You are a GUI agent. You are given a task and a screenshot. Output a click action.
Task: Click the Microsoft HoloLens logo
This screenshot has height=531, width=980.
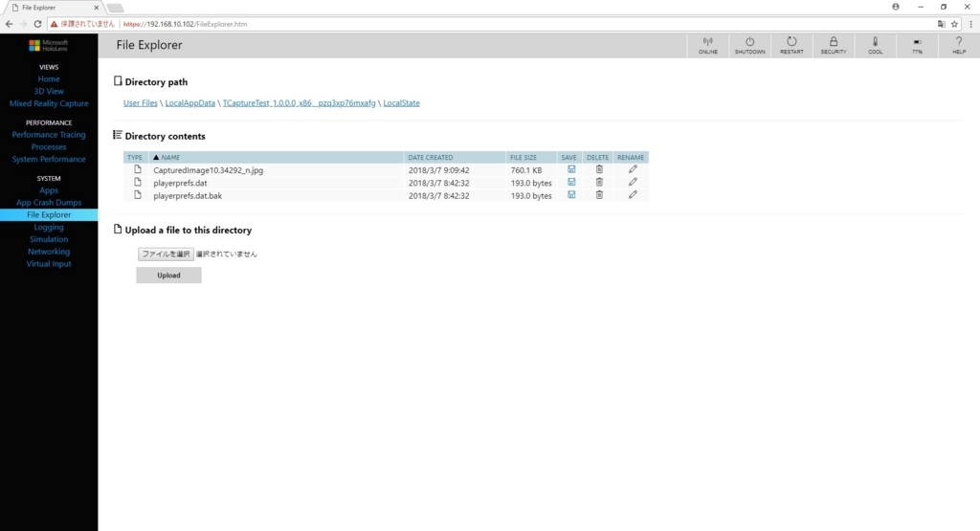coord(48,45)
